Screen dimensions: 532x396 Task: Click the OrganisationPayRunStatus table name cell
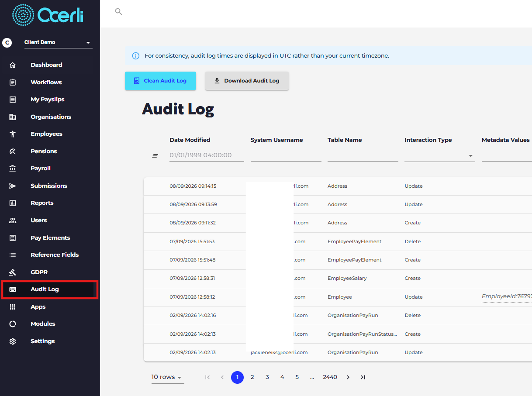point(363,334)
